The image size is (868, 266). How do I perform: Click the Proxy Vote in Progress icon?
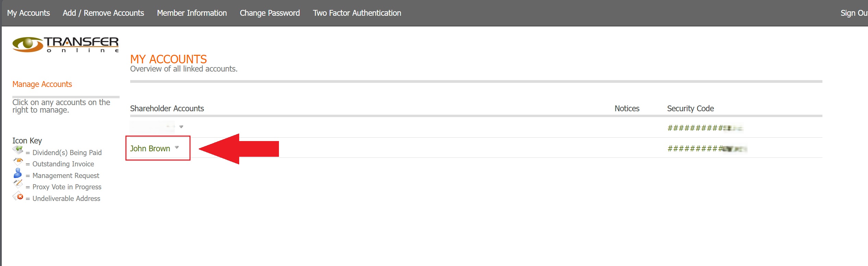pos(18,184)
